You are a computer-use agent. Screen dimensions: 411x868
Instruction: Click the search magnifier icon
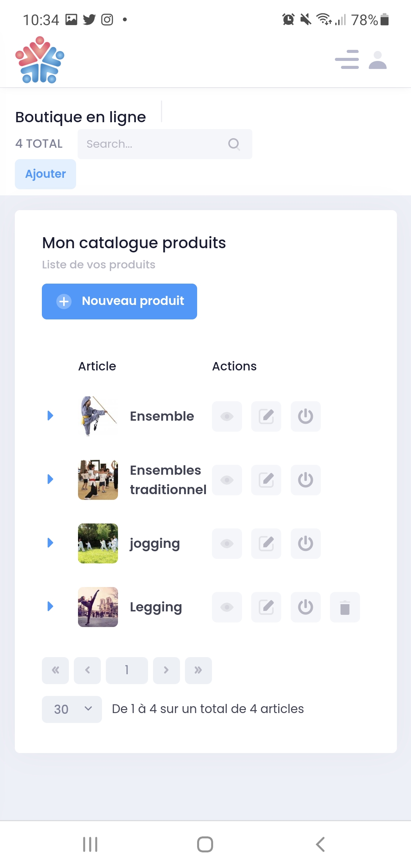(x=234, y=144)
